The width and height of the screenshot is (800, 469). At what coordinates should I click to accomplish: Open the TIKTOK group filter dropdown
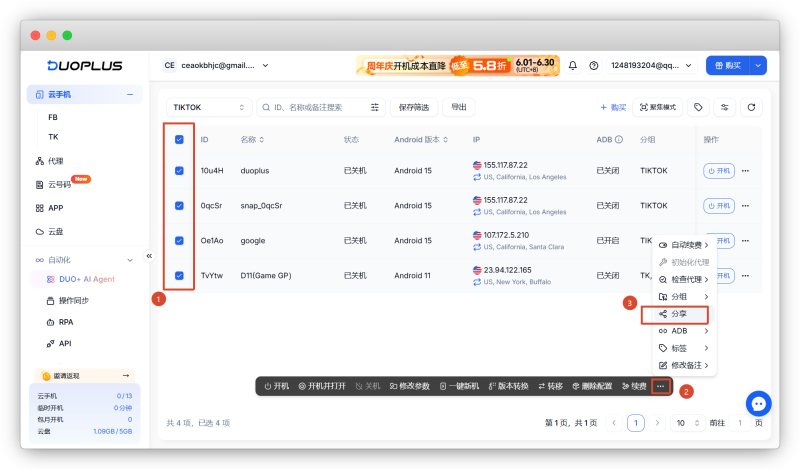pos(209,107)
